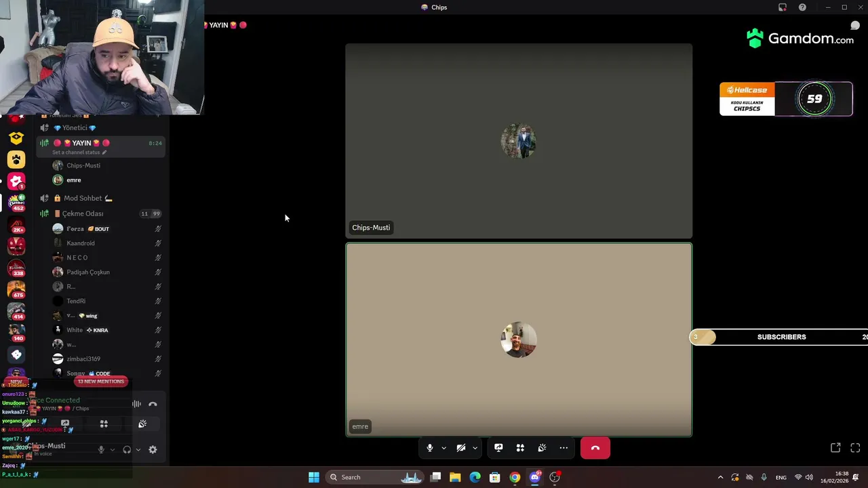
Task: Click Hellcase CHIPSCS promo banner
Action: (786, 99)
